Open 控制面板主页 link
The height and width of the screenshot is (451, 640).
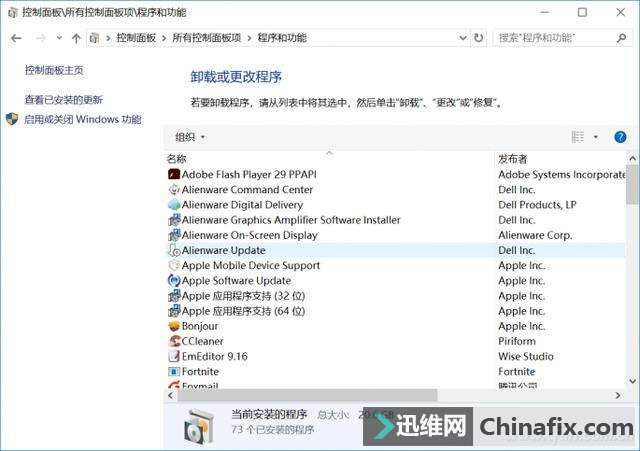tap(54, 71)
